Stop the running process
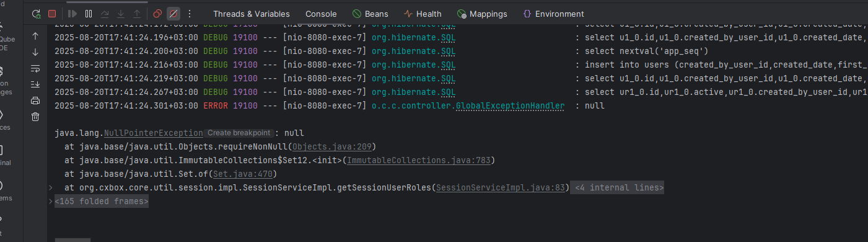868x242 pixels. (x=52, y=13)
